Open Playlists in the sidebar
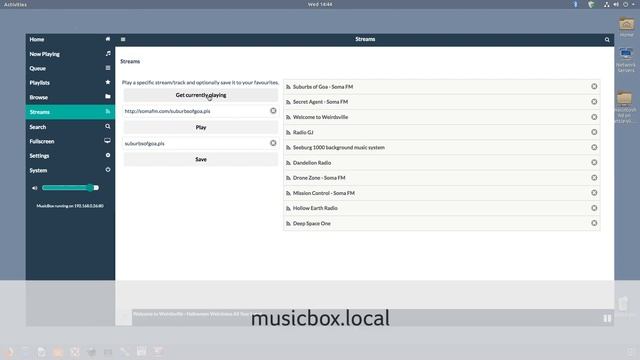 (x=70, y=82)
